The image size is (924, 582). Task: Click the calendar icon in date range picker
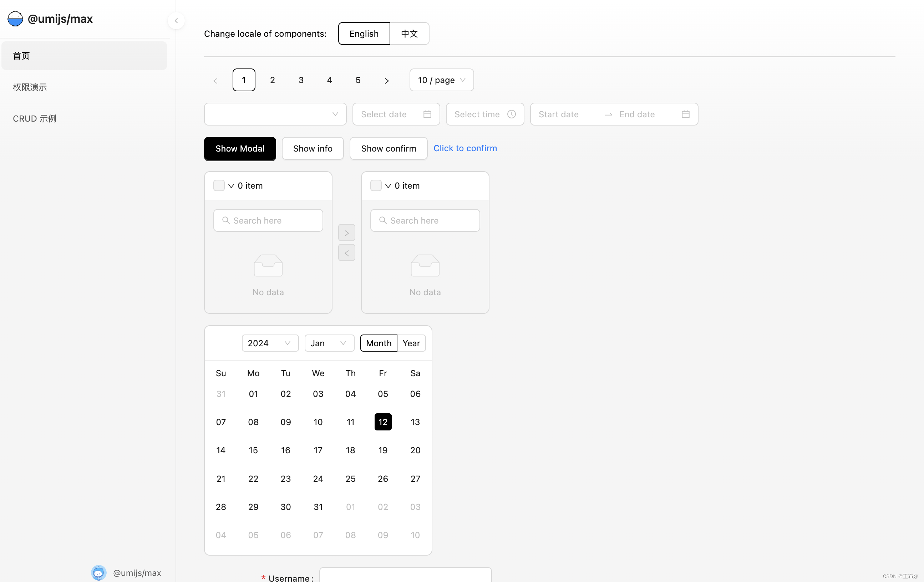pos(685,114)
